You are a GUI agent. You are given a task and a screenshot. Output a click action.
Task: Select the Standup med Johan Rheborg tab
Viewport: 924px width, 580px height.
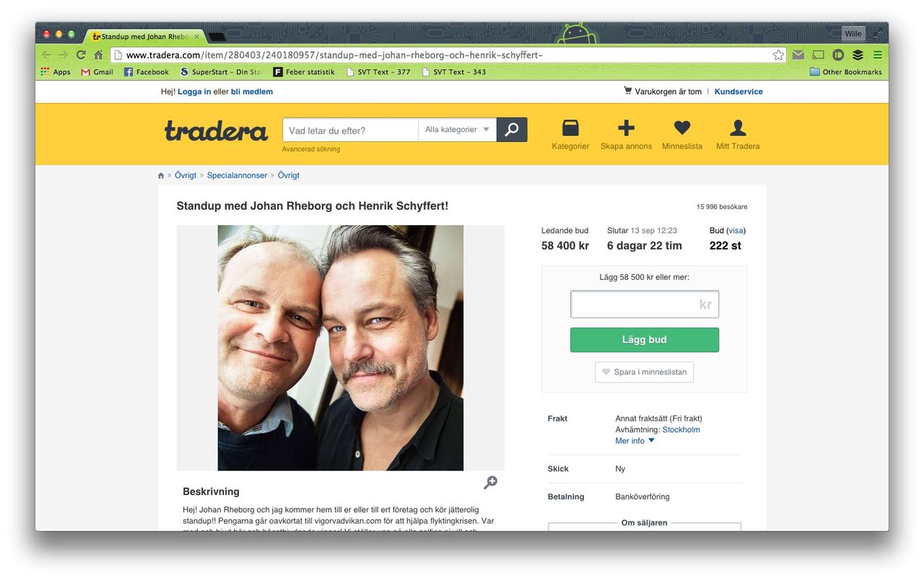144,36
